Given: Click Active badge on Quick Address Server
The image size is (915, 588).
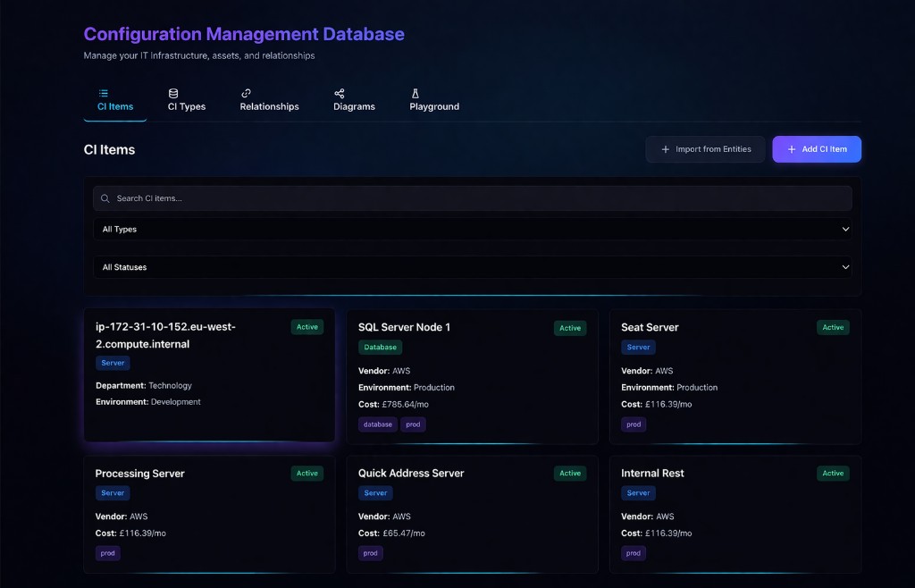Looking at the screenshot, I should point(570,473).
